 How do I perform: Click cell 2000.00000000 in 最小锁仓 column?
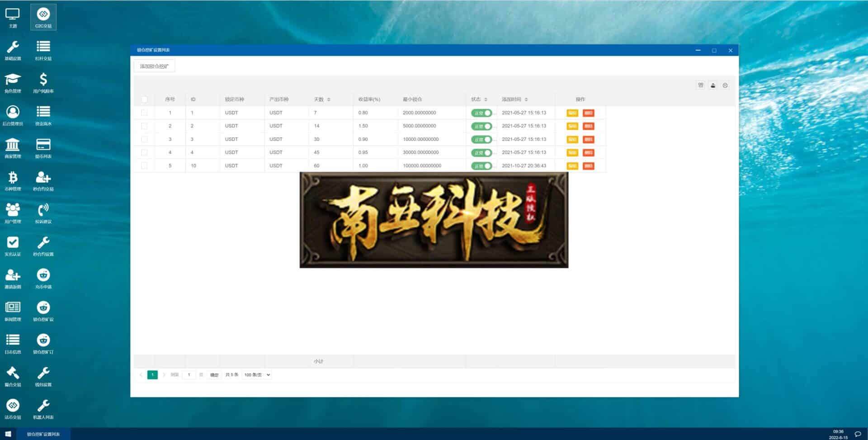coord(419,113)
